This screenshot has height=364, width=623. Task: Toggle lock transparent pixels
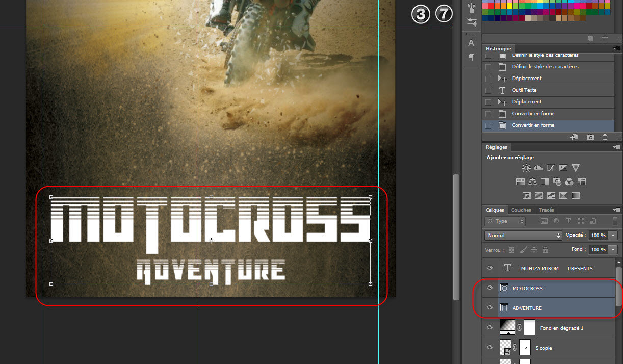[x=512, y=250]
